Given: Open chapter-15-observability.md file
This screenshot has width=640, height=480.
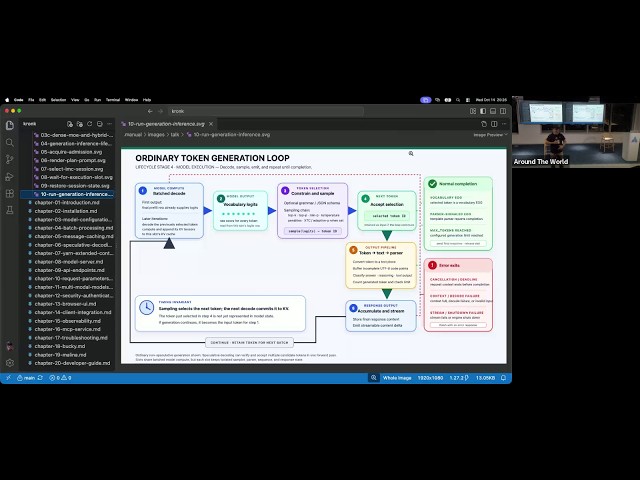Looking at the screenshot, I should point(68,321).
